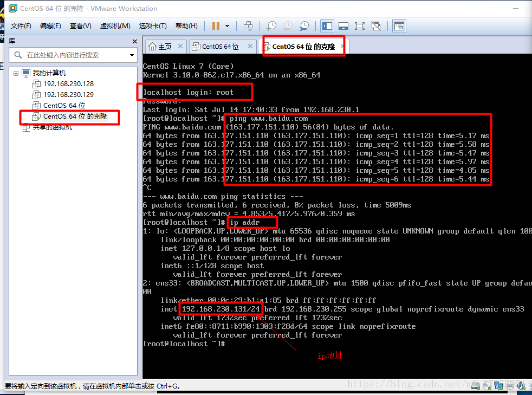Open the 选项卡(T) menu
This screenshot has width=532, height=395.
(153, 26)
